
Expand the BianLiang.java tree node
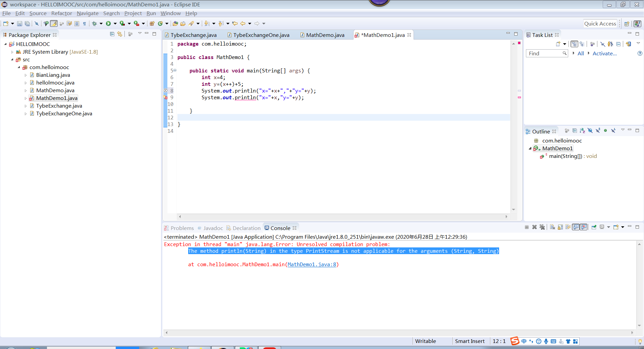25,75
